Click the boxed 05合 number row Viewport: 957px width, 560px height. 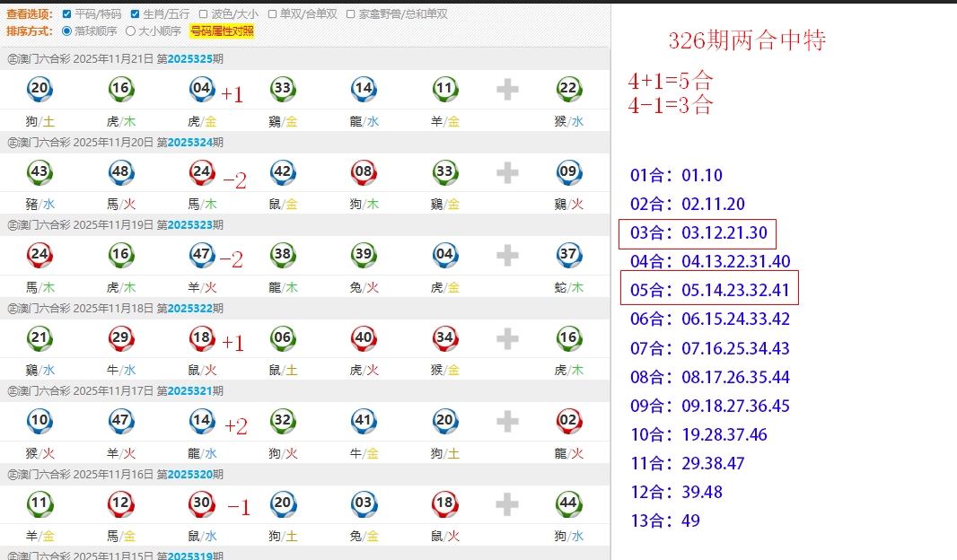point(709,290)
